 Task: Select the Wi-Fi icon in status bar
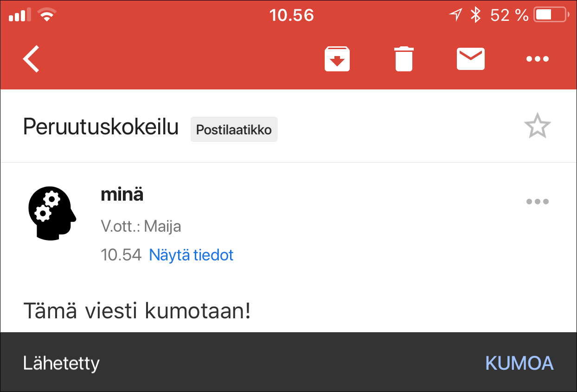46,14
